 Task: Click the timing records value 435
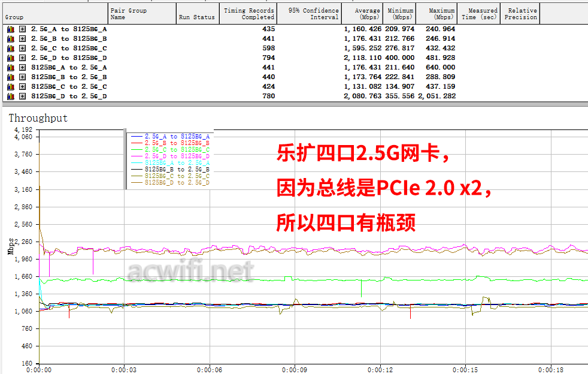pyautogui.click(x=268, y=29)
